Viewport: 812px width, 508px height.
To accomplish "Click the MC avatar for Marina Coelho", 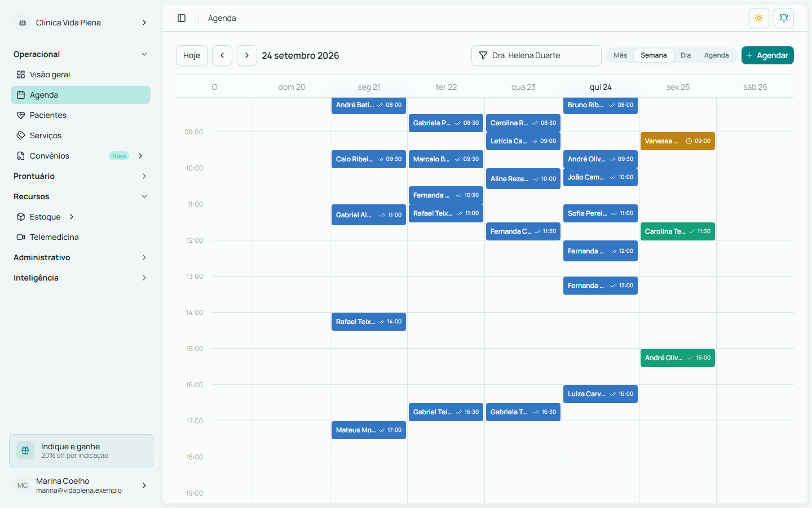I will pos(23,485).
